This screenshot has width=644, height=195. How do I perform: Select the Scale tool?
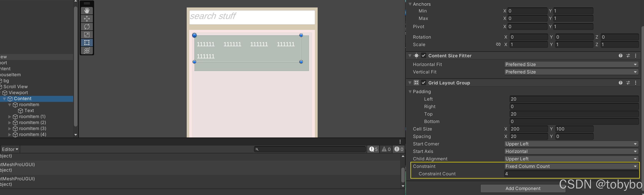(x=87, y=35)
